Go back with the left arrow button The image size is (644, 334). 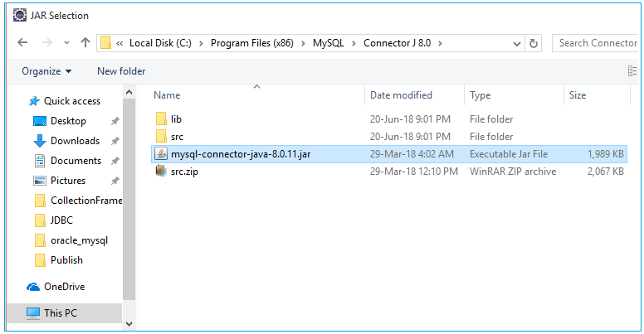point(22,42)
